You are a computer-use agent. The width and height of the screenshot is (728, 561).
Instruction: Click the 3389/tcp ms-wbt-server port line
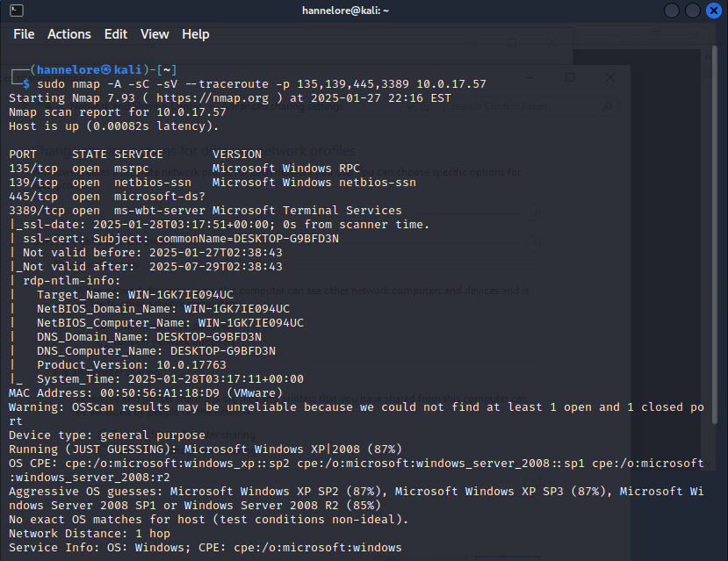(205, 211)
